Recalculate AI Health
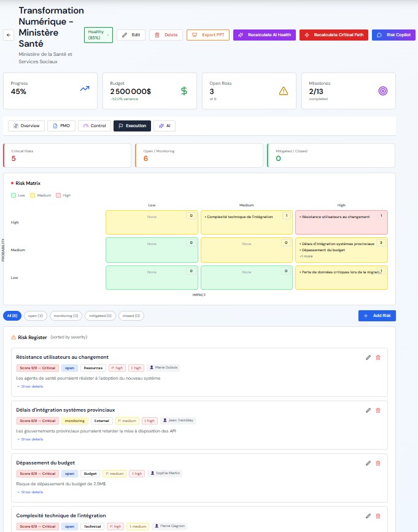418x532 pixels. pos(265,35)
